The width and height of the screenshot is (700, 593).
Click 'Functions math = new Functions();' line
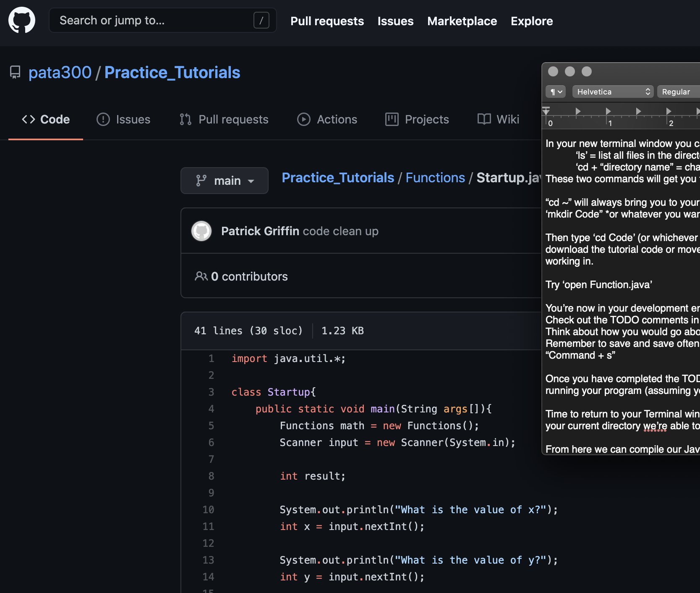tap(379, 425)
